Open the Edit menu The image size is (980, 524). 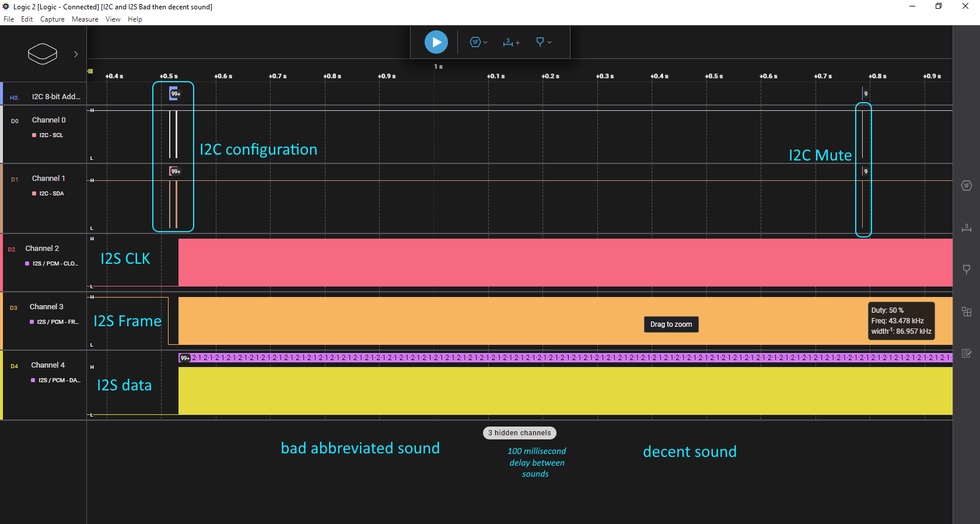[27, 19]
